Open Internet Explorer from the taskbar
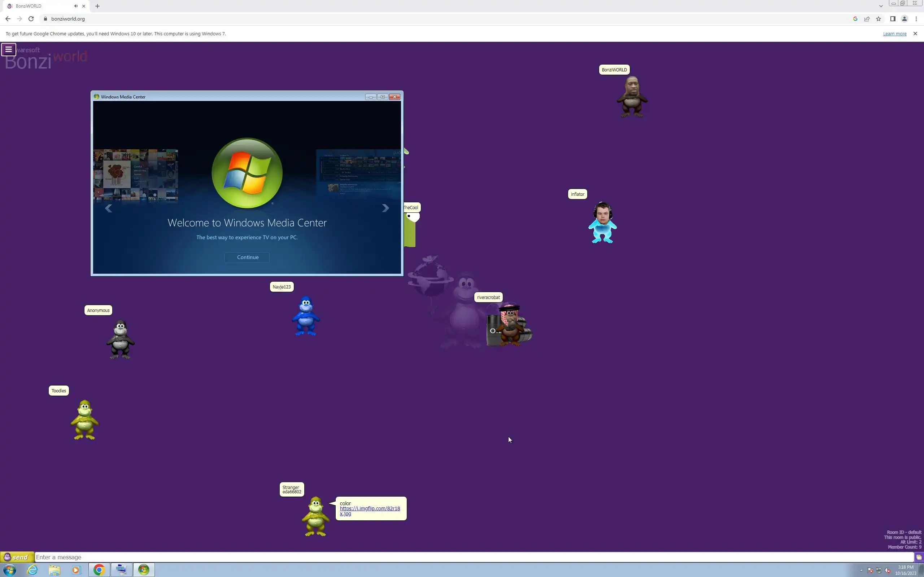Screen dimensions: 924x577 pos(32,570)
